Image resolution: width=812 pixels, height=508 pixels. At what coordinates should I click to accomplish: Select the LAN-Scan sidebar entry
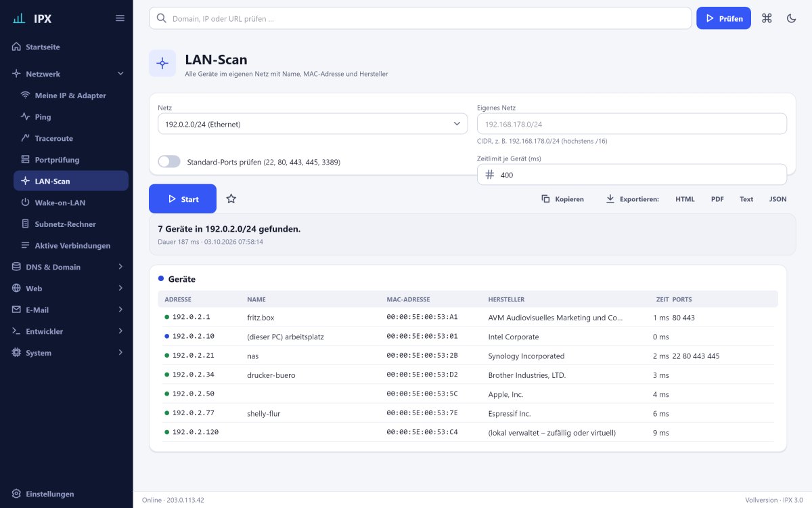click(71, 181)
